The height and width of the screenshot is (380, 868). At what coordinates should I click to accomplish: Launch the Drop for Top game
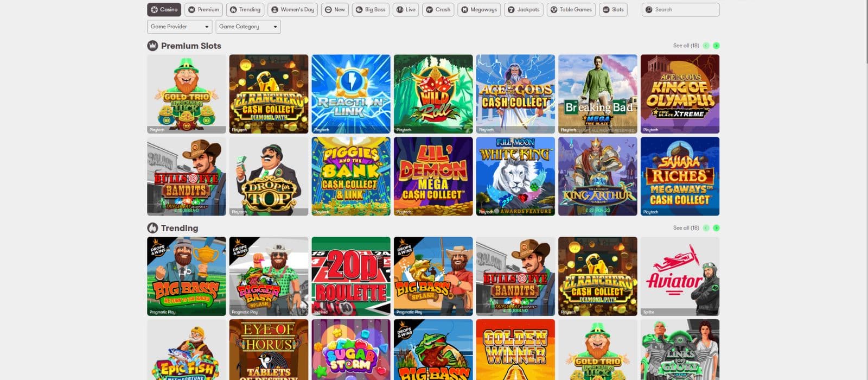click(x=269, y=176)
